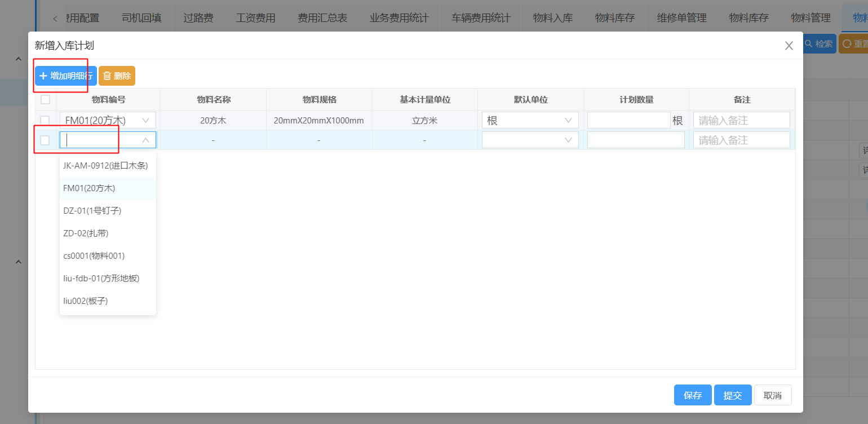
Task: Click the 取消 button
Action: [x=772, y=395]
